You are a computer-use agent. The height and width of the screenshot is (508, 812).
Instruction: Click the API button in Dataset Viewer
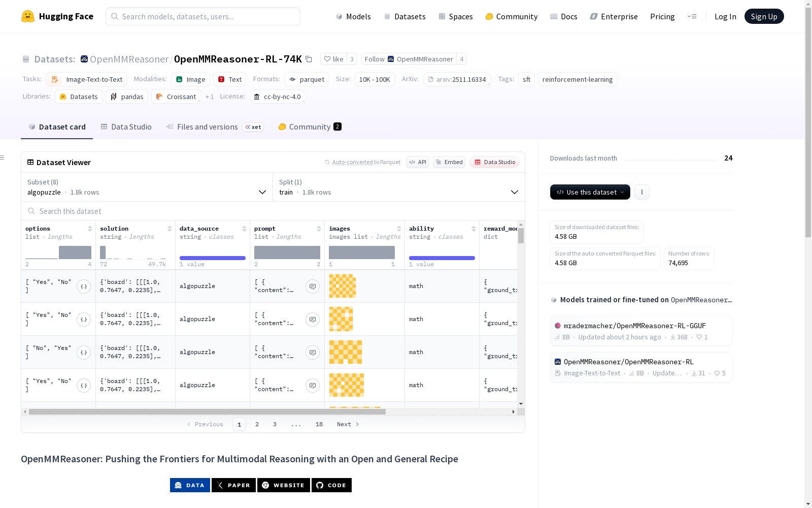[x=418, y=162]
